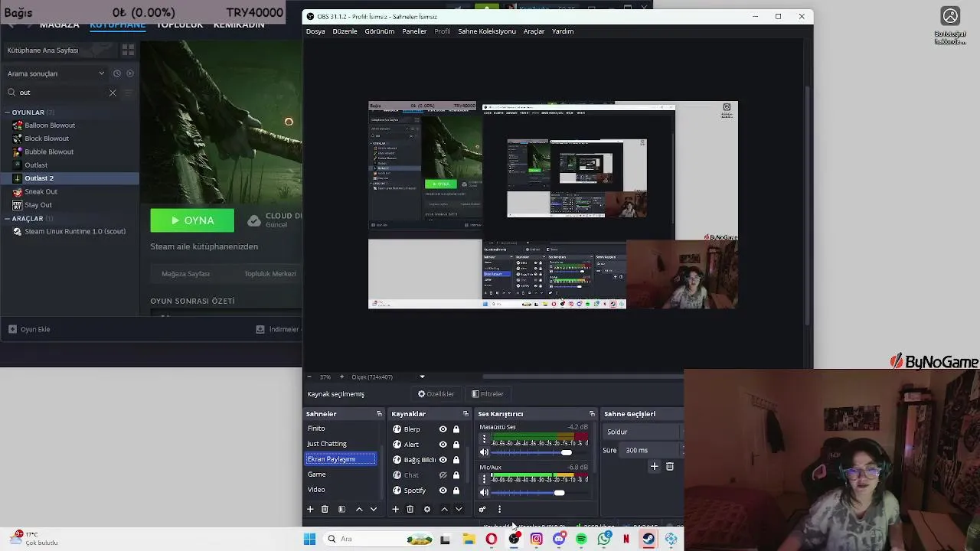Select Outlast game in Steam list
Viewport: 980px width, 551px height.
(x=36, y=165)
